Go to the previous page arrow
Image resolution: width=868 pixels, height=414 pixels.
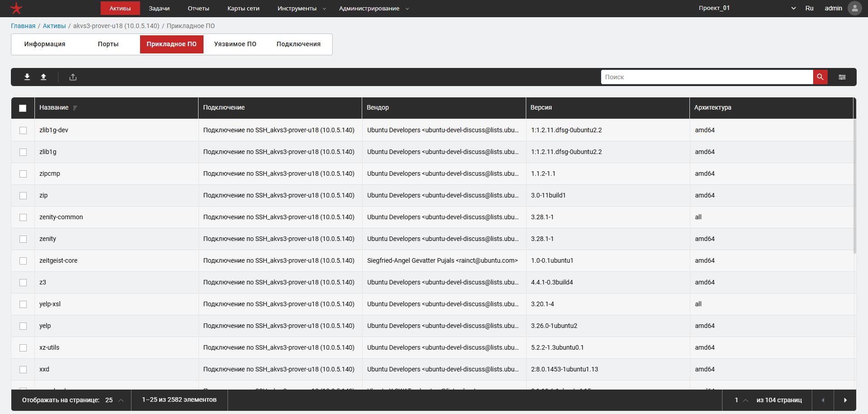tap(823, 400)
